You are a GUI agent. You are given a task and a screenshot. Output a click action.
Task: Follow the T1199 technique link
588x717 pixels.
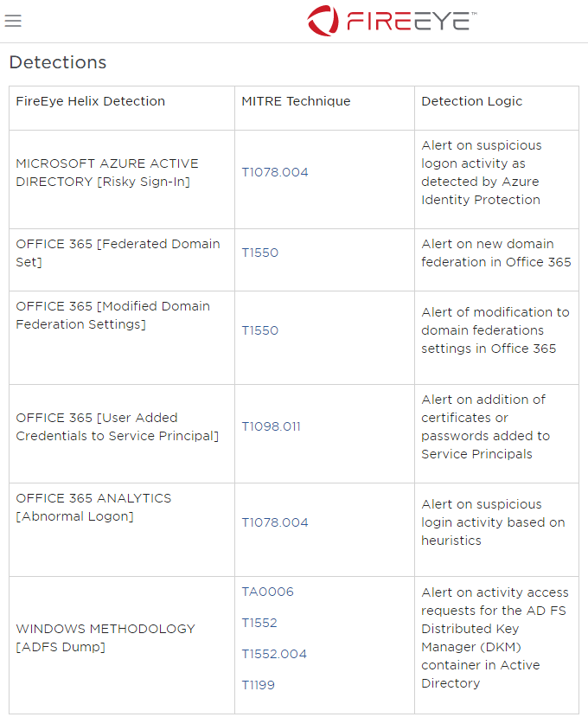[259, 685]
